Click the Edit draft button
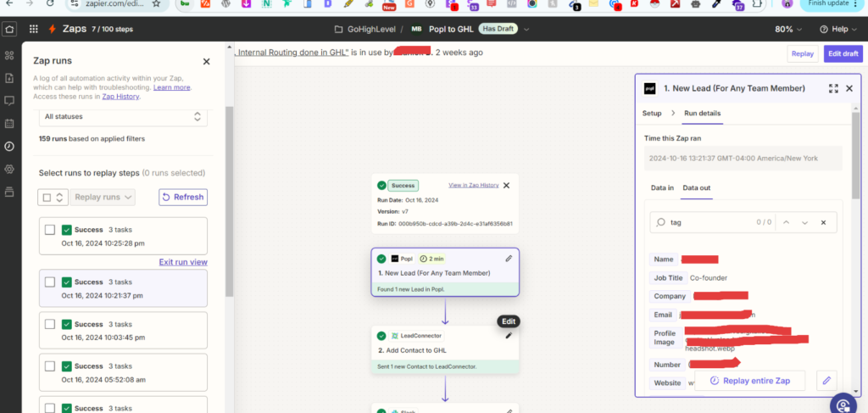Viewport: 868px width, 413px height. pos(843,53)
